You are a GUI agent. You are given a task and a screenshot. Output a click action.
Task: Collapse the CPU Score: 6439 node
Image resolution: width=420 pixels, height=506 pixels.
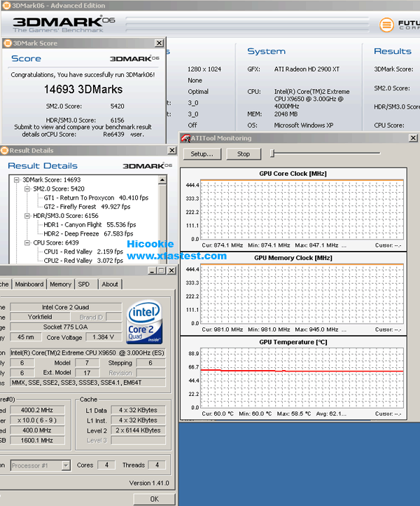coord(27,242)
